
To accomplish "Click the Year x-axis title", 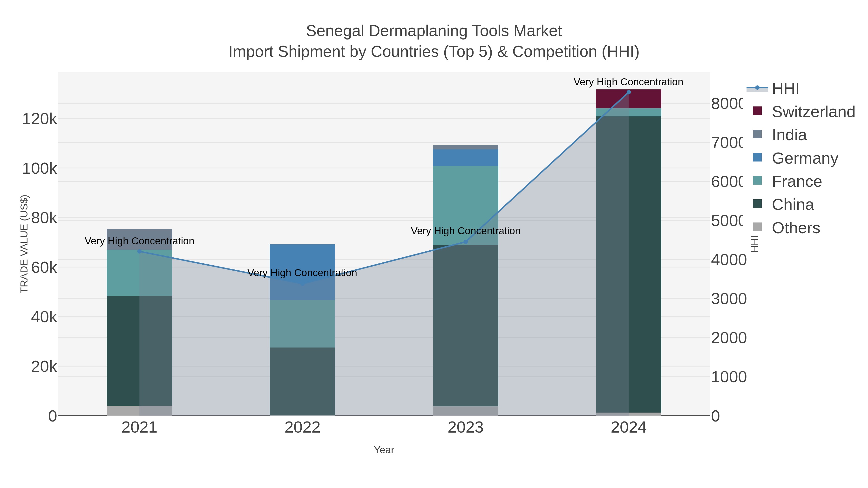I will point(384,450).
